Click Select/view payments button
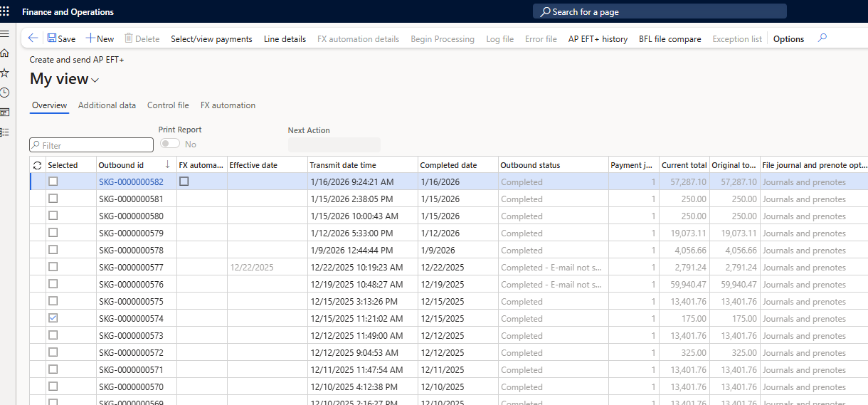868x405 pixels. [211, 39]
